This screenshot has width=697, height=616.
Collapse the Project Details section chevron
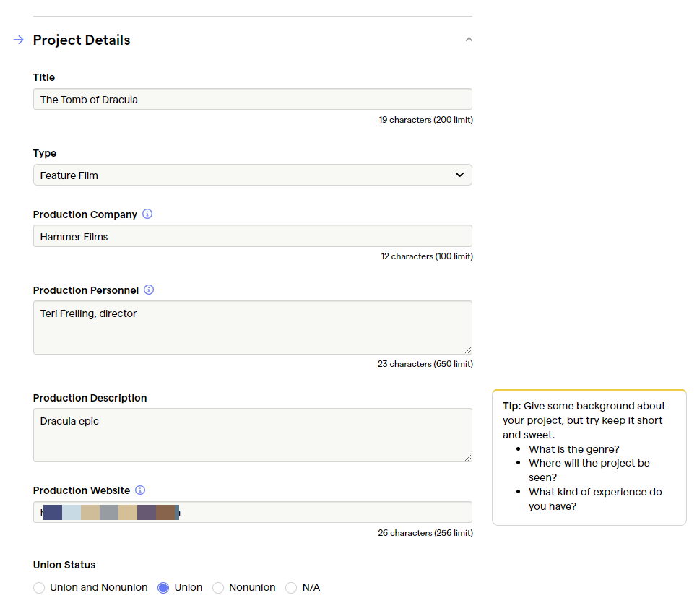(469, 40)
